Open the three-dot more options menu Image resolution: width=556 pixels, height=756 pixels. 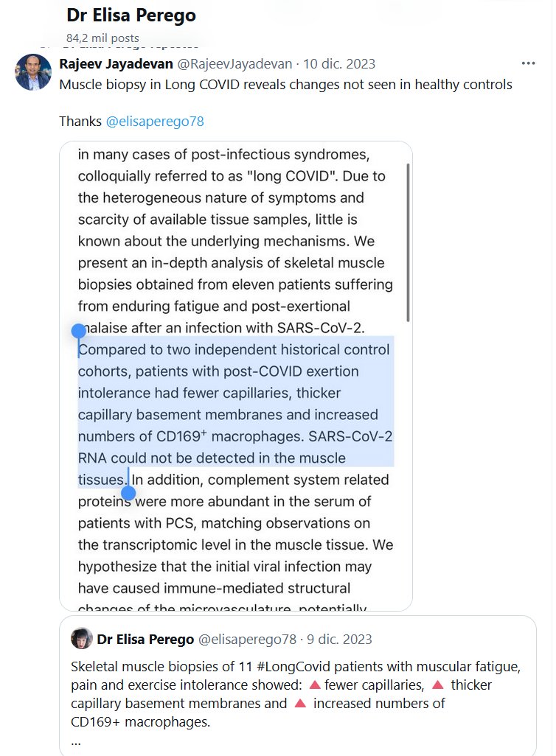pyautogui.click(x=528, y=63)
